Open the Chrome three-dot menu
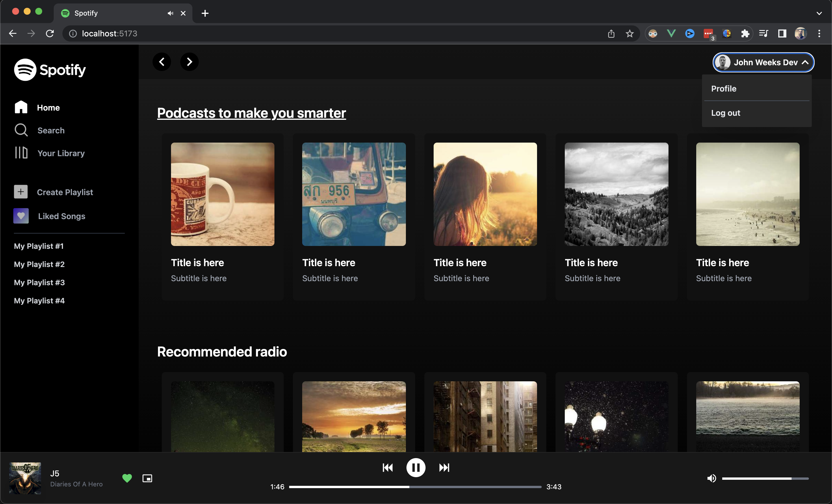The image size is (832, 504). [819, 33]
